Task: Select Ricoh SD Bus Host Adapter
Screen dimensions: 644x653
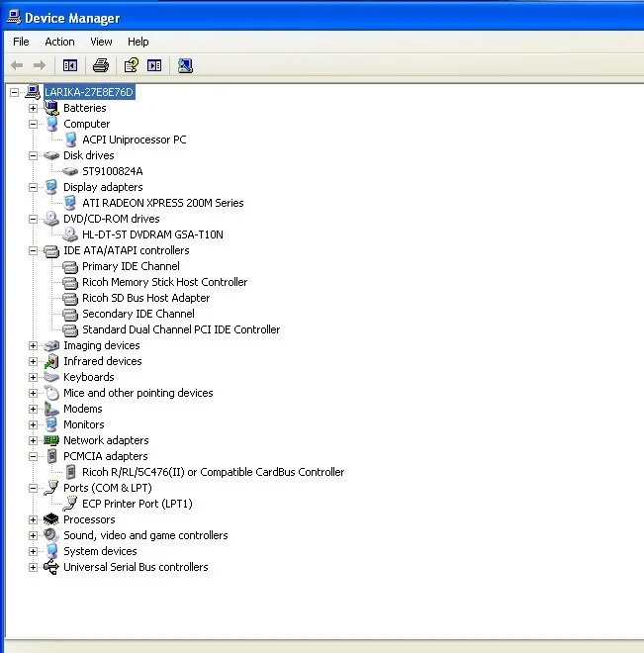Action: coord(146,298)
